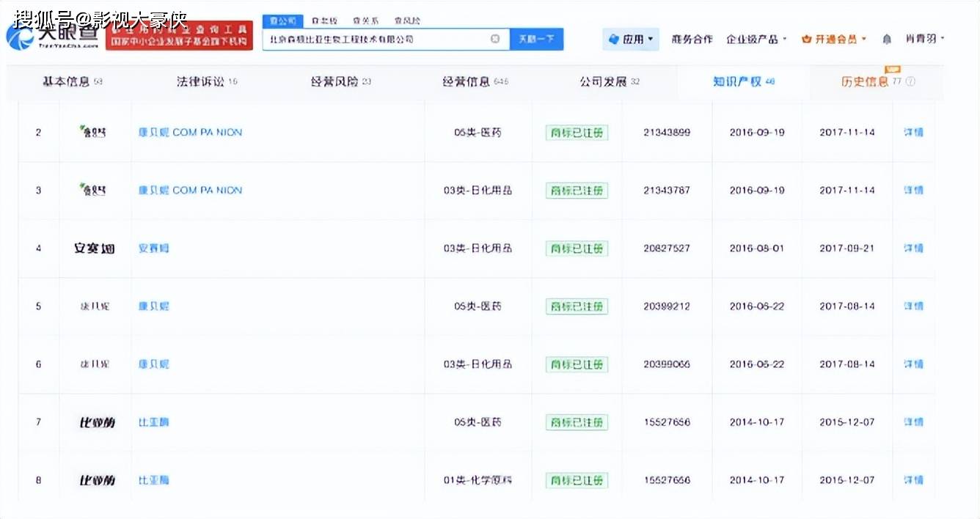Click the Tianyancha logo
The image size is (980, 519).
pyautogui.click(x=53, y=34)
